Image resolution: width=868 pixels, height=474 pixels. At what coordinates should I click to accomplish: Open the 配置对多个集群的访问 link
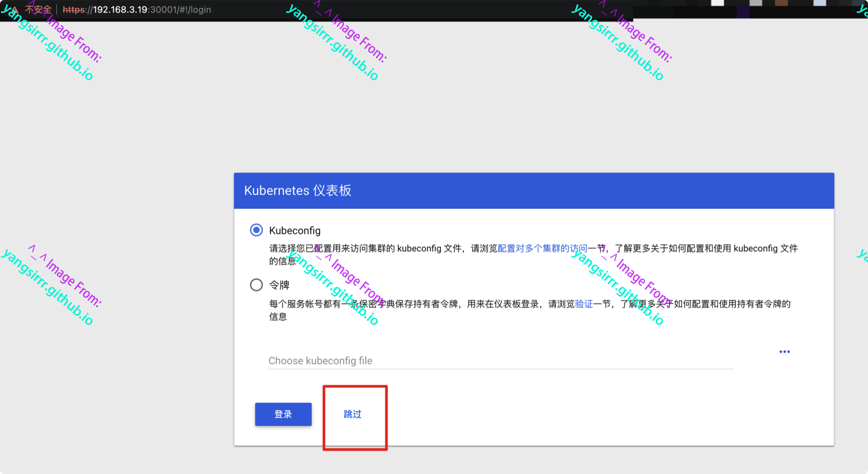[542, 248]
